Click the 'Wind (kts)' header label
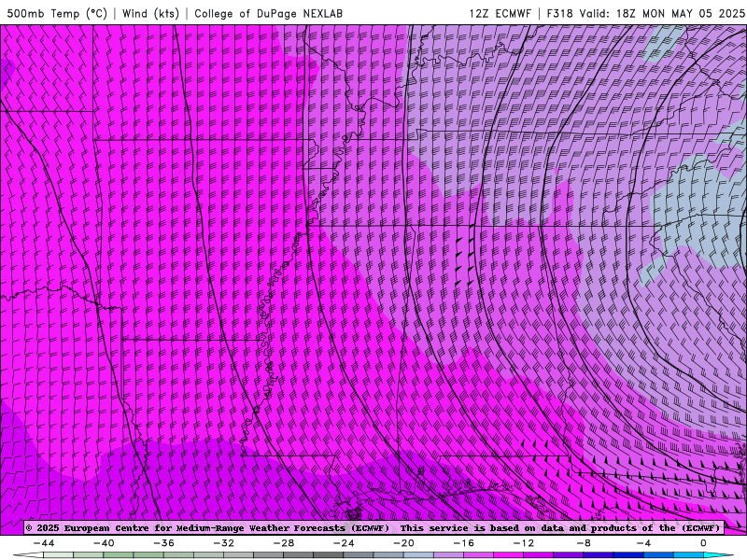This screenshot has width=747, height=560. point(150,13)
